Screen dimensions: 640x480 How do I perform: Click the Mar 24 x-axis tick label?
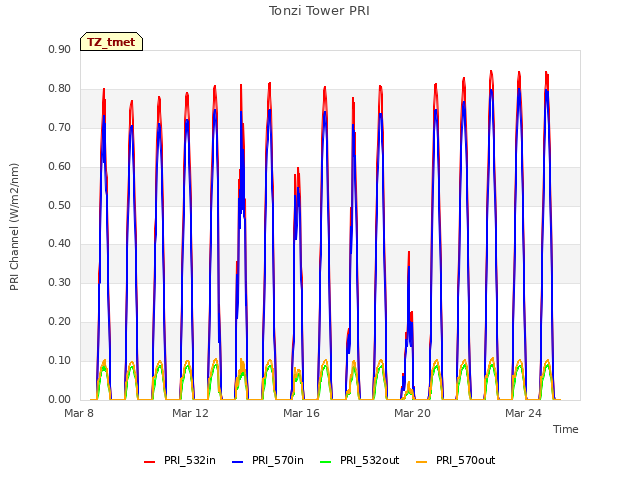click(x=523, y=413)
